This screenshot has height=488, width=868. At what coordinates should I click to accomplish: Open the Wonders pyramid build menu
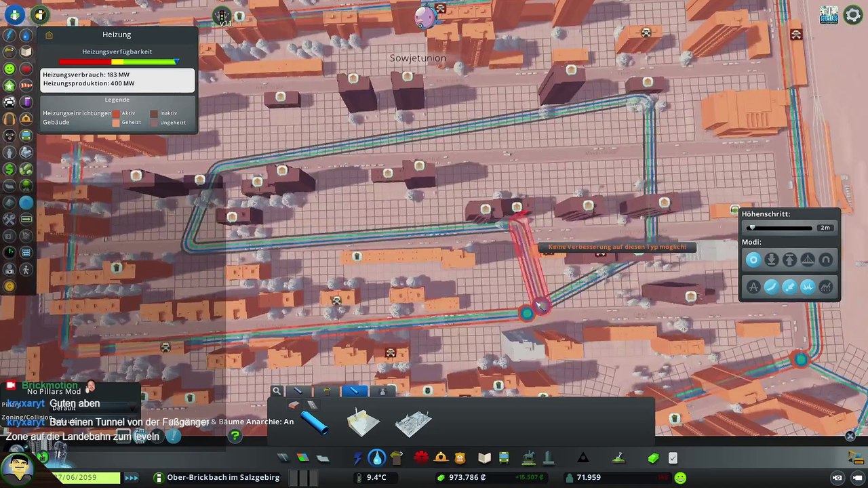583,458
